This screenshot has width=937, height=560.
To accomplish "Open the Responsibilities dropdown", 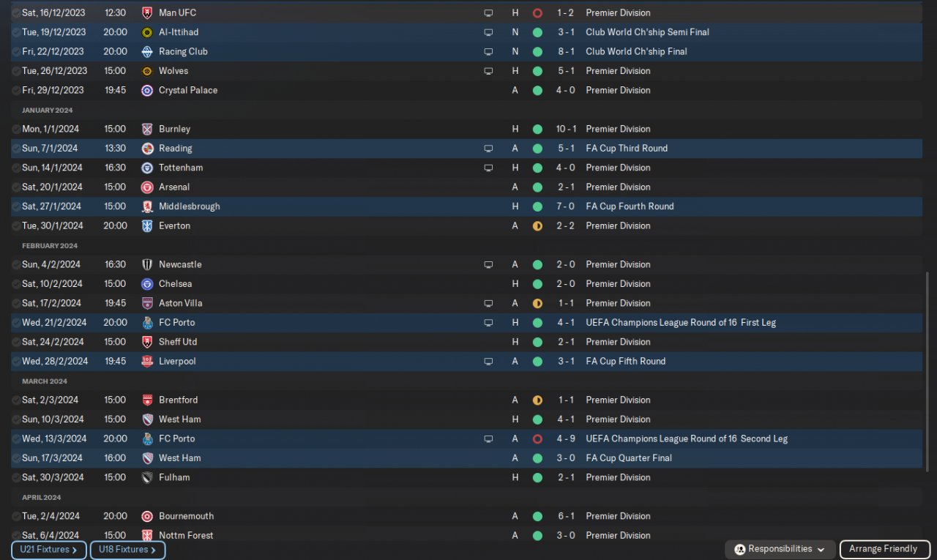I will click(780, 549).
